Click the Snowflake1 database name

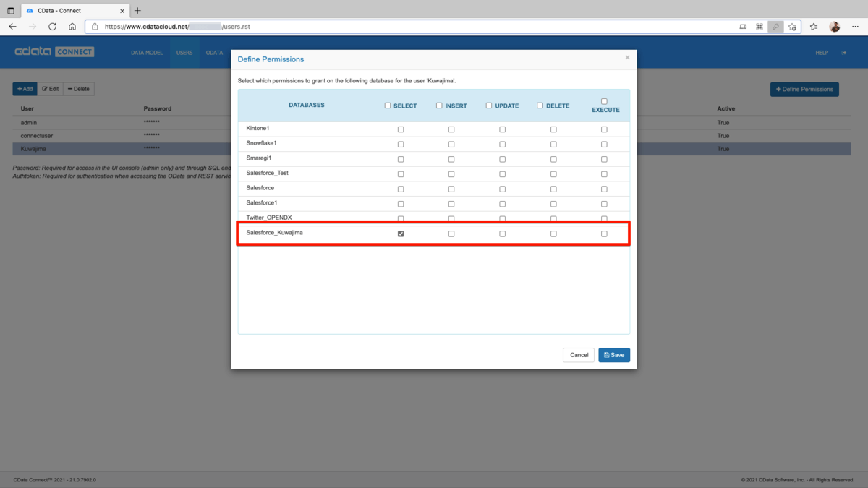pos(261,142)
